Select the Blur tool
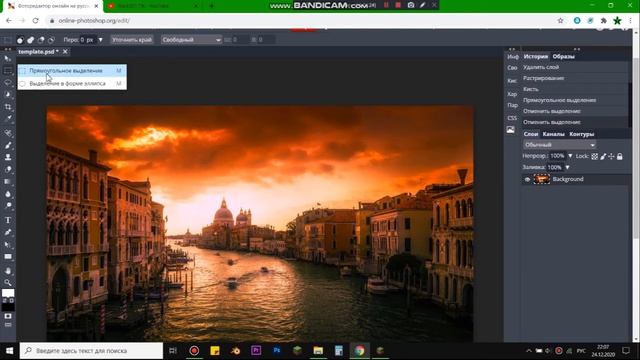Viewport: 640px width, 360px height. point(8,193)
